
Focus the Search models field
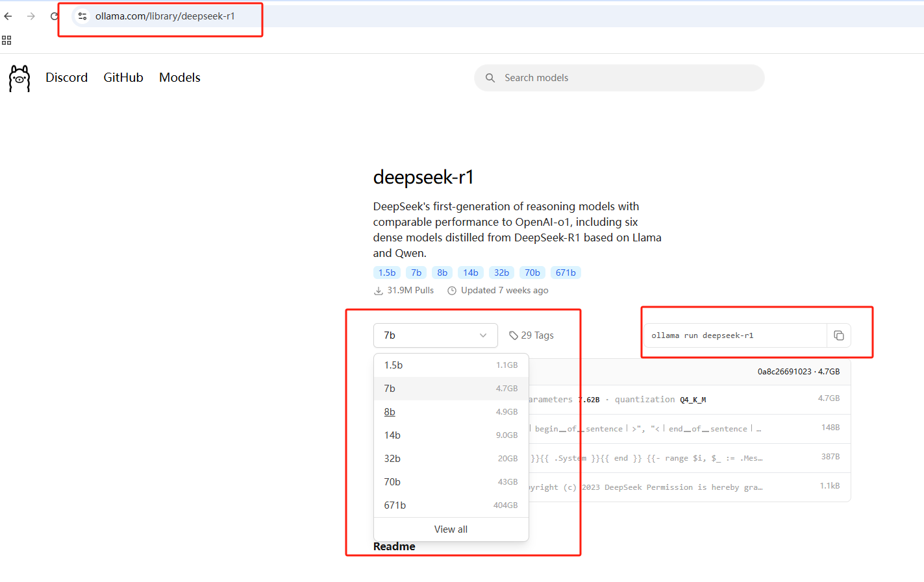(619, 78)
